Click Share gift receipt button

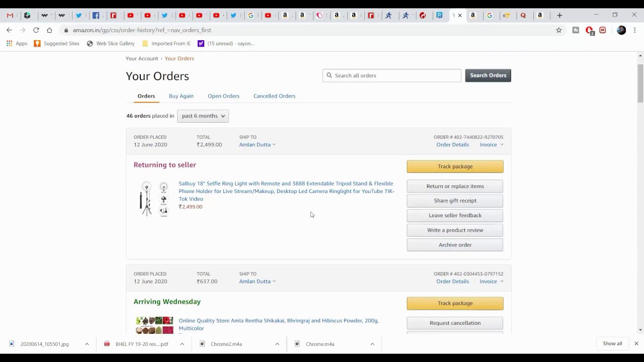tap(455, 201)
